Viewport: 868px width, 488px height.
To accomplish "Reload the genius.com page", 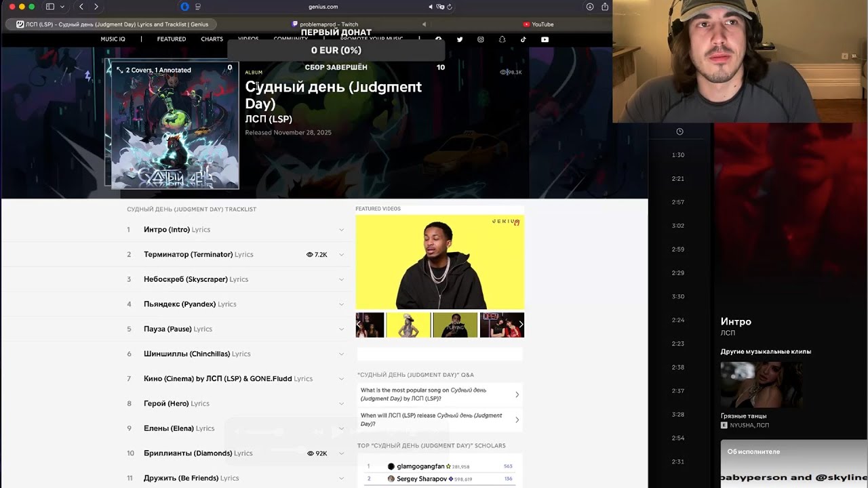I will 450,7.
